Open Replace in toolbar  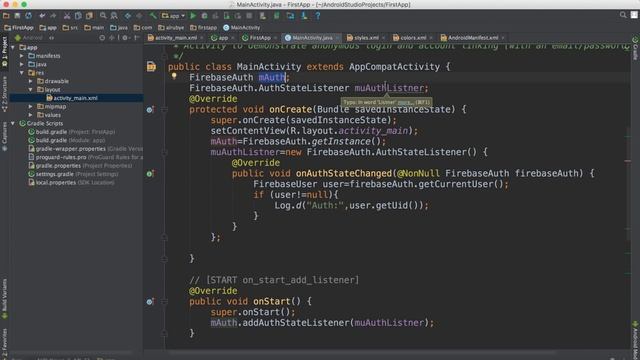point(114,16)
